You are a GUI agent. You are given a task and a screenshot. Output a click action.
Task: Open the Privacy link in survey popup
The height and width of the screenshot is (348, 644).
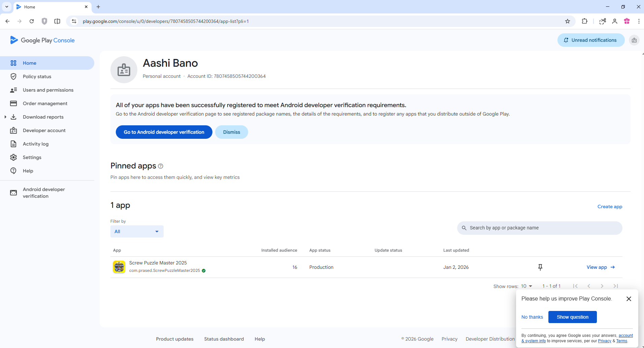604,341
